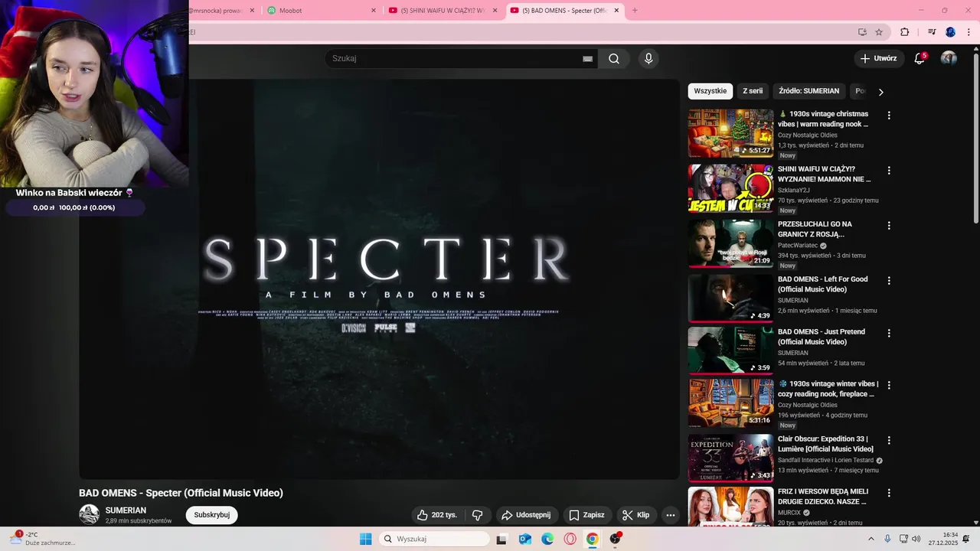The height and width of the screenshot is (551, 980).
Task: Launch Microsoft Edge from the taskbar
Action: click(547, 539)
